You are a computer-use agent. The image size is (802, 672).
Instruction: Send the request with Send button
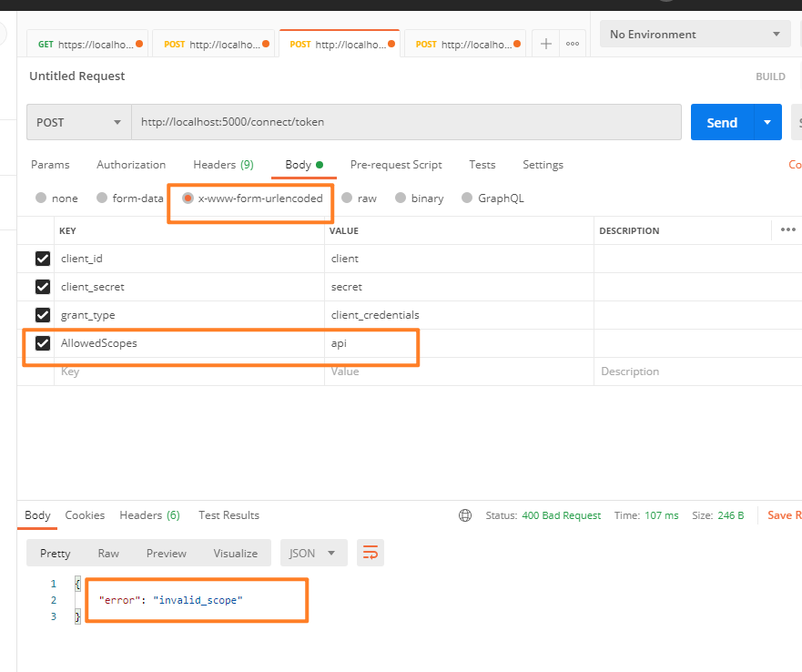[x=722, y=122]
